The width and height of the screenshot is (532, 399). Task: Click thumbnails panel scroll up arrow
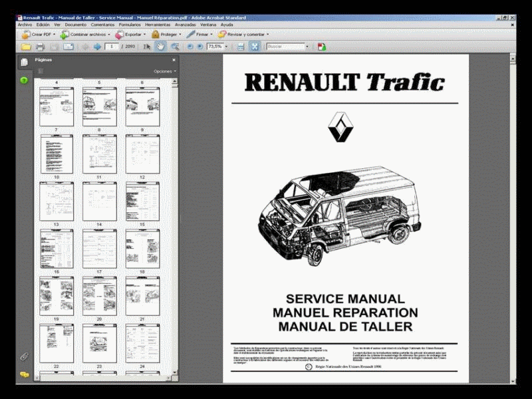[x=175, y=81]
